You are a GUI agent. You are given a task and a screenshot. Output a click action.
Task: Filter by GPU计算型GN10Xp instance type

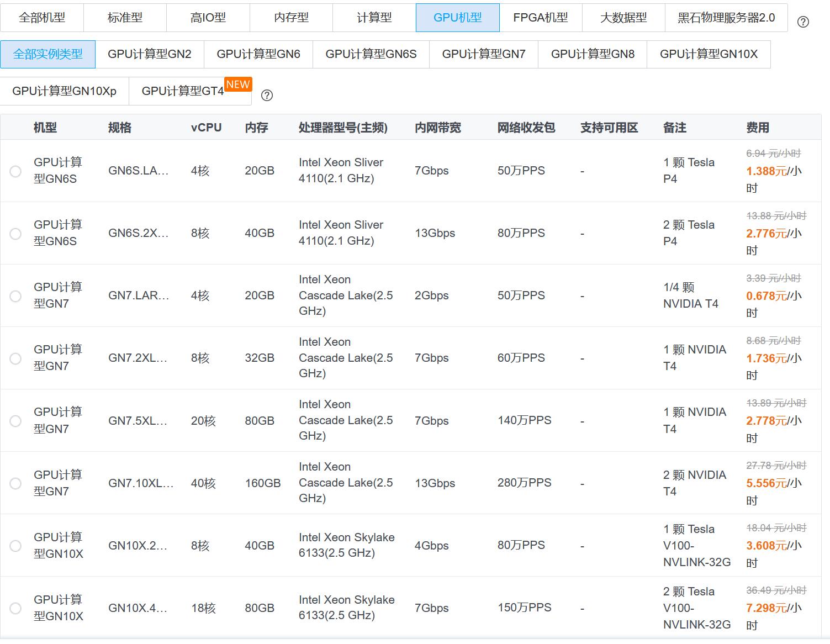[65, 91]
